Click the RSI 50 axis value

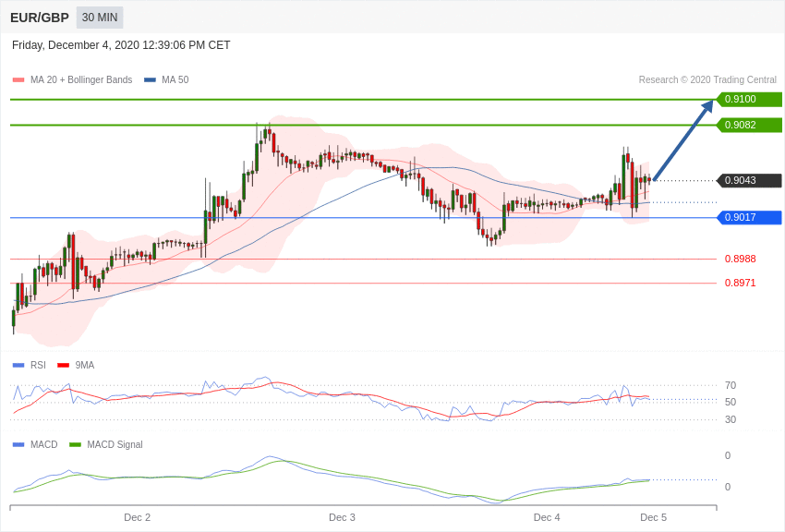point(731,402)
